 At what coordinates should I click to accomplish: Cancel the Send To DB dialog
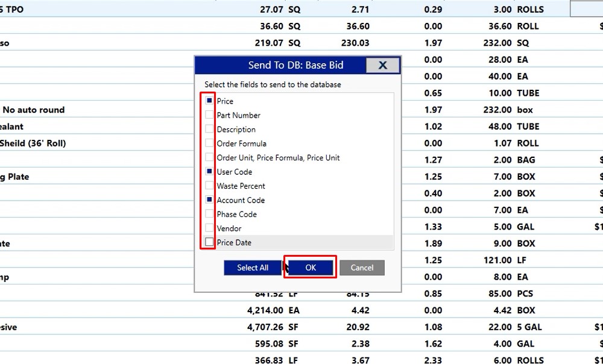[x=362, y=268]
